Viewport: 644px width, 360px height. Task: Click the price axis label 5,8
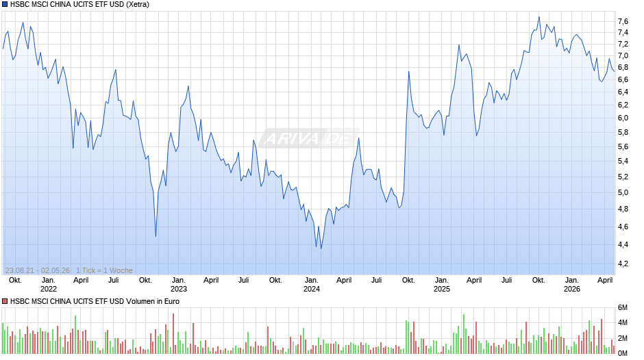click(623, 132)
